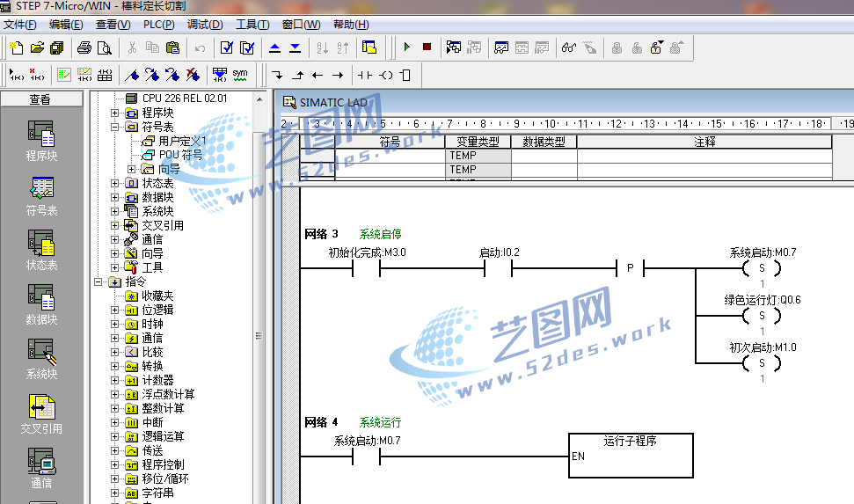Click the 查看 panel header button
854x504 pixels.
[x=41, y=99]
